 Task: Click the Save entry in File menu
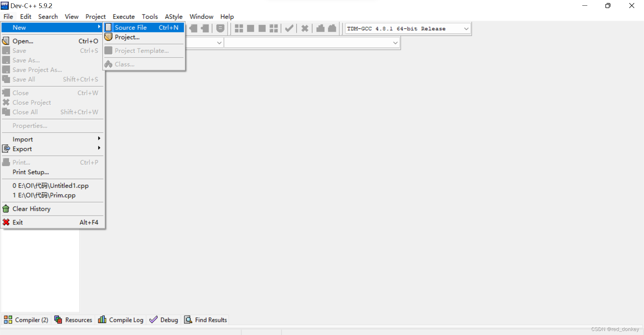pyautogui.click(x=52, y=51)
